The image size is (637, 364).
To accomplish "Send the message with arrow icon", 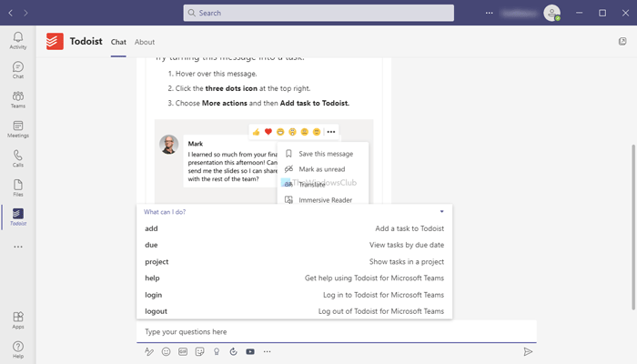I will click(528, 351).
